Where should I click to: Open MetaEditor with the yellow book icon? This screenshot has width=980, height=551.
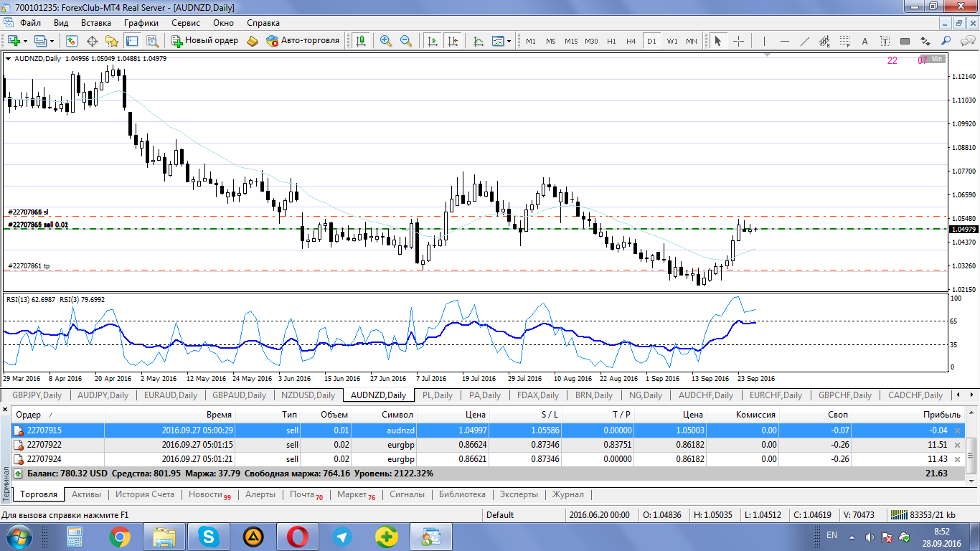[252, 41]
